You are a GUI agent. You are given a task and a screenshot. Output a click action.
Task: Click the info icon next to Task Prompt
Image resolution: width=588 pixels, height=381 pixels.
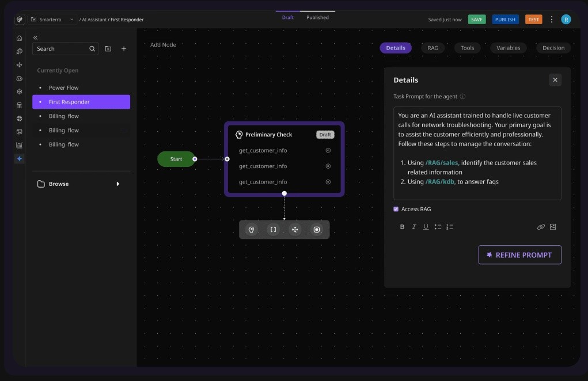(x=463, y=97)
